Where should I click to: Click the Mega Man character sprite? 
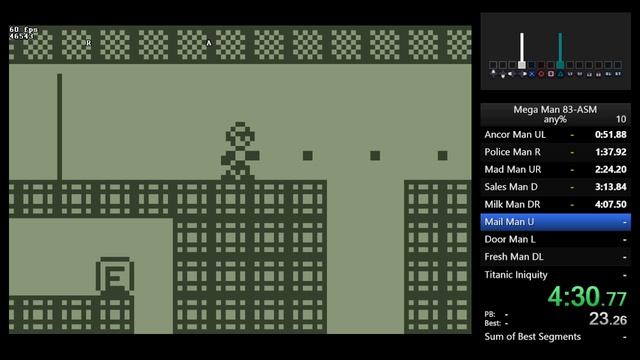coord(240,151)
